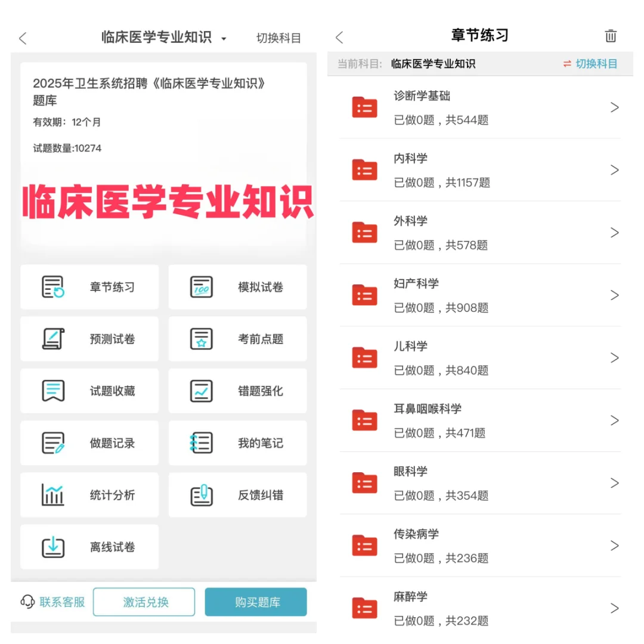Open the 试题收藏 (question favorites) icon
Image resolution: width=644 pixels, height=644 pixels.
89,391
